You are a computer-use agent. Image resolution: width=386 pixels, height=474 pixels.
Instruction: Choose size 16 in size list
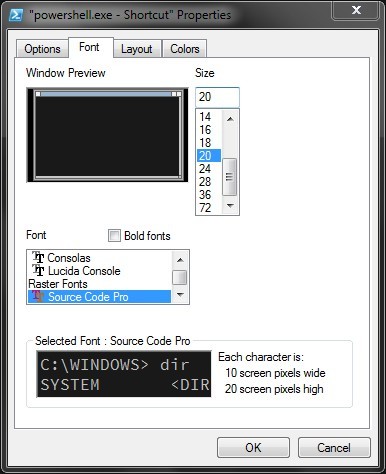[x=209, y=130]
